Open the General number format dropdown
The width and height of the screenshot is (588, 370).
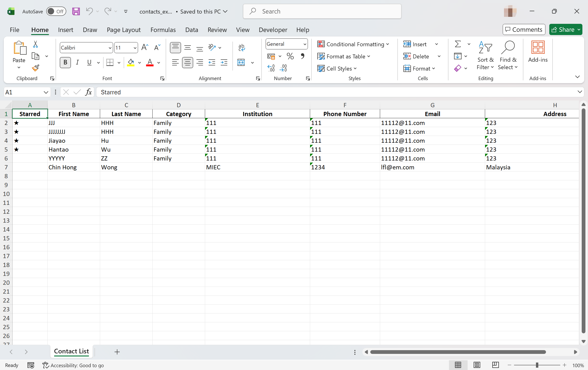304,44
